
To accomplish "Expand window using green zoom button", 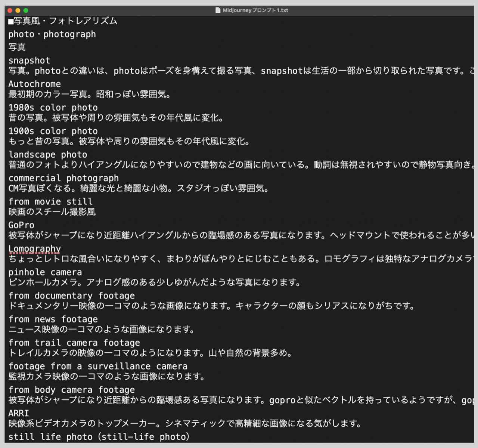I will pyautogui.click(x=26, y=10).
